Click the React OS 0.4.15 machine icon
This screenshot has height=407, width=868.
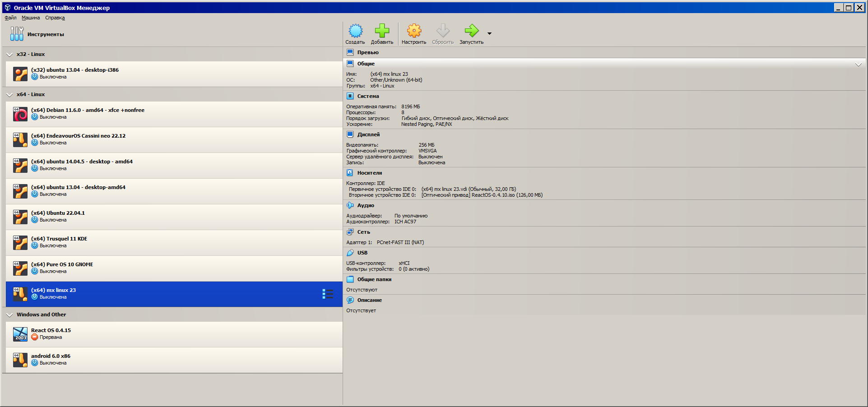point(20,334)
